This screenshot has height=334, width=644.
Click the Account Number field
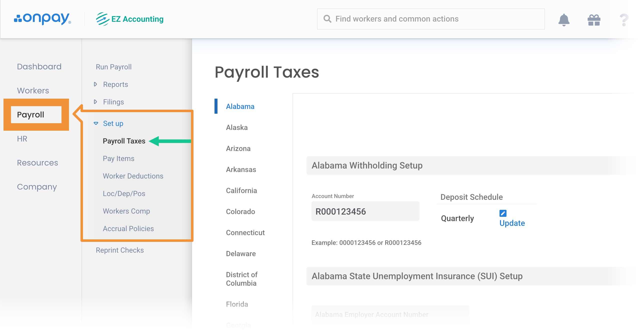tap(365, 212)
